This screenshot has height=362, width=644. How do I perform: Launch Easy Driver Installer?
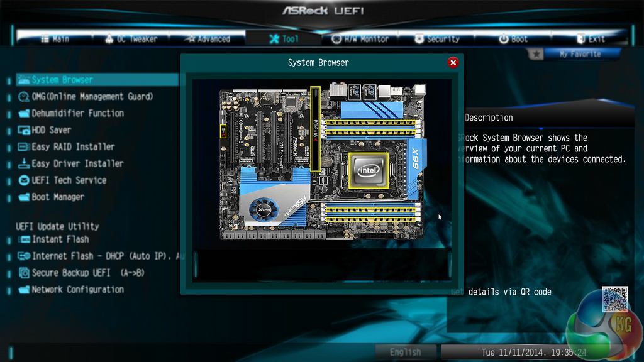(70, 164)
